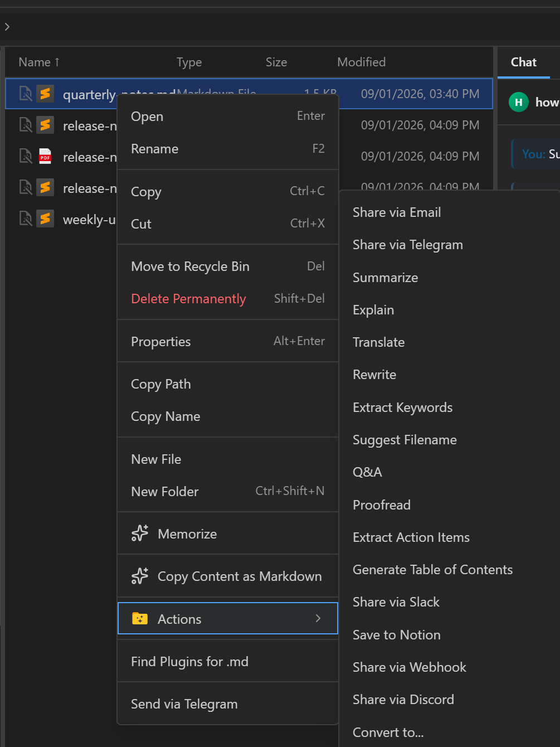Click the Sublime icon on weekly-u row
Viewport: 560px width, 747px height.
pos(45,219)
